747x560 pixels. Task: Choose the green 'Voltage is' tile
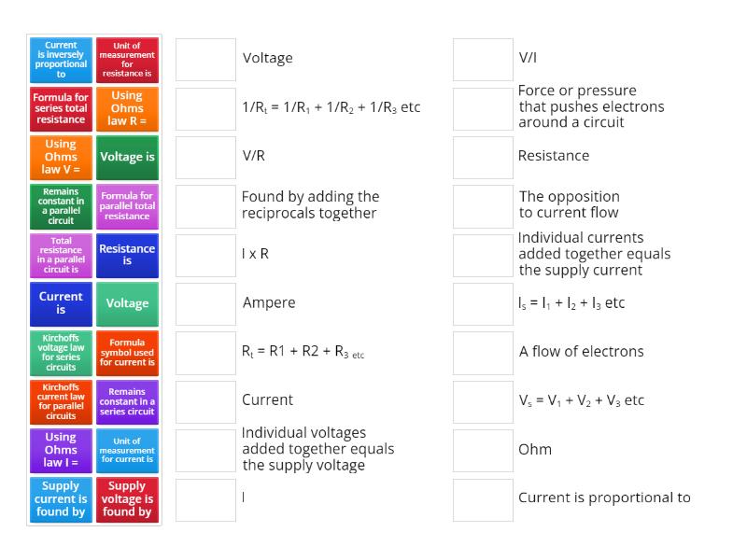click(x=127, y=157)
